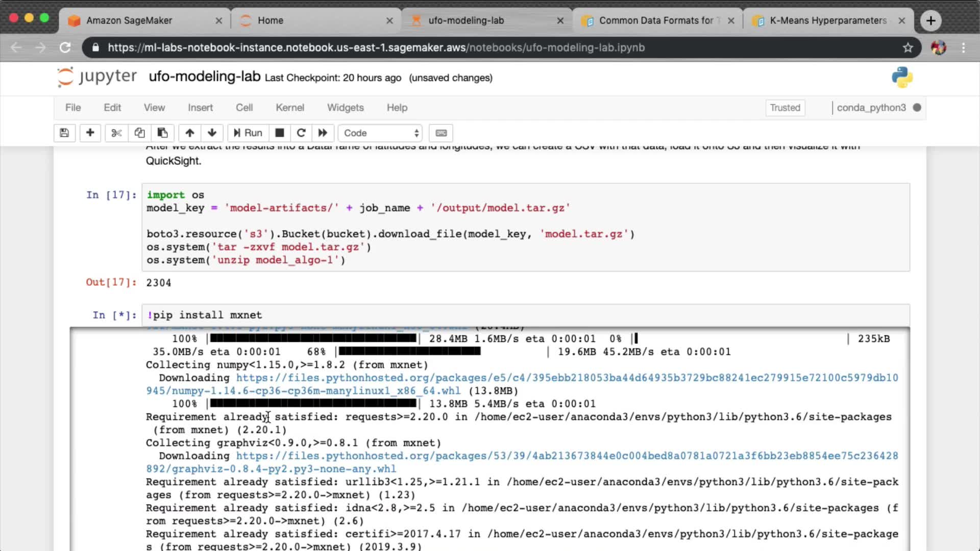Open the command palette keyboard icon

pyautogui.click(x=442, y=133)
